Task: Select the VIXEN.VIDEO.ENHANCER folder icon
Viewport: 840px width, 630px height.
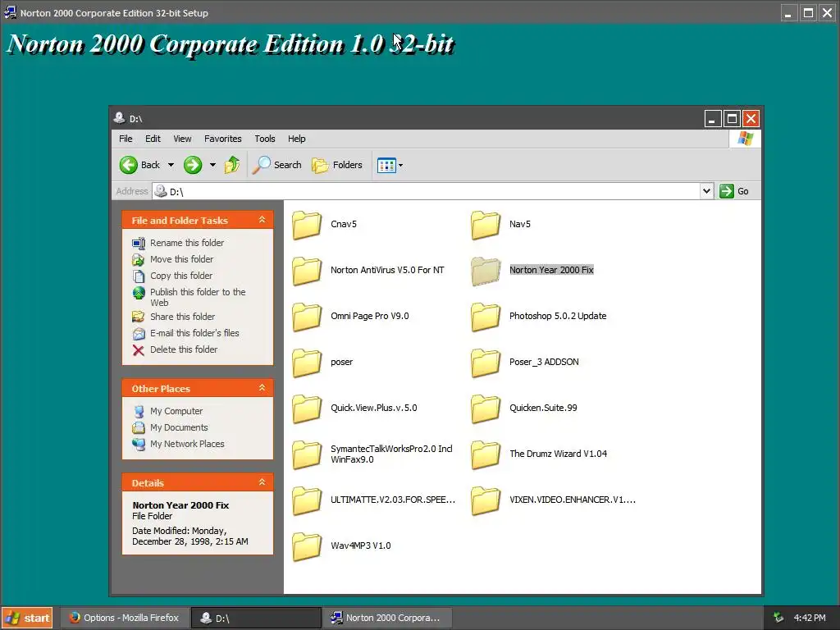Action: pyautogui.click(x=486, y=500)
